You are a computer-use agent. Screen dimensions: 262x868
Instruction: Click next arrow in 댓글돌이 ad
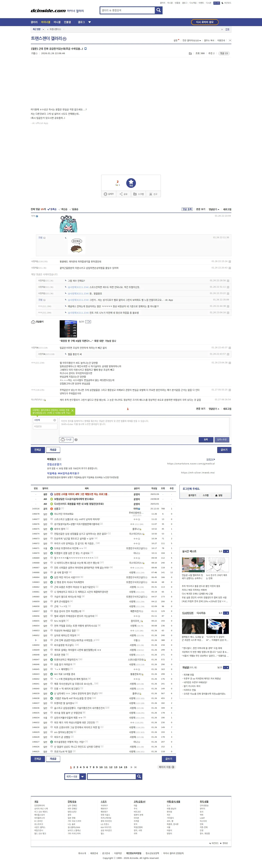click(x=89, y=322)
